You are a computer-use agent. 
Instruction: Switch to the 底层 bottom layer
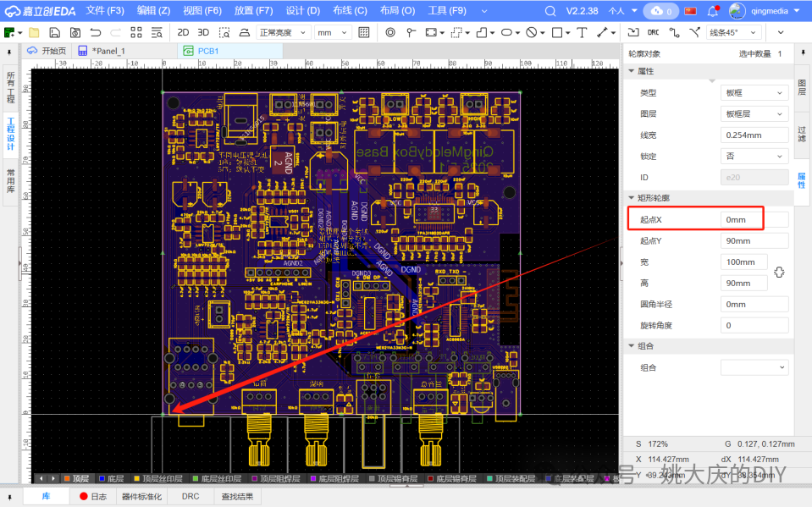click(x=112, y=477)
